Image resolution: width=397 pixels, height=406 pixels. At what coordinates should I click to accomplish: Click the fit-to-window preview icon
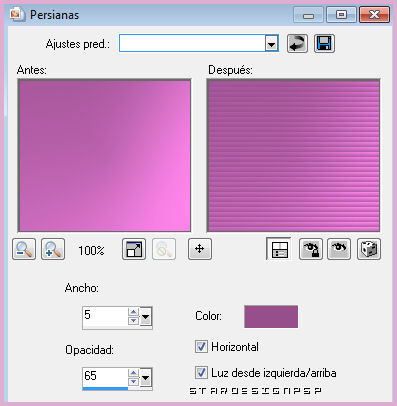point(134,249)
